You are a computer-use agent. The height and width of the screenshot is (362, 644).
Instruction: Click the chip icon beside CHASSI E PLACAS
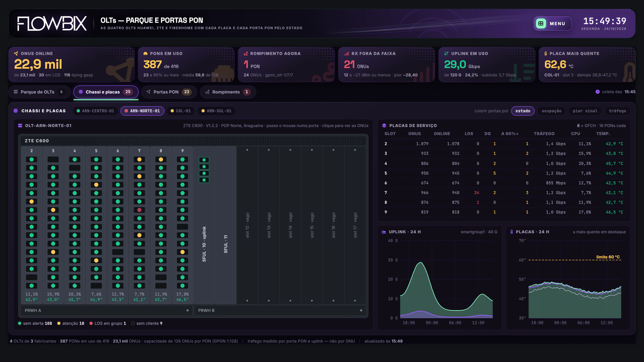click(x=16, y=111)
